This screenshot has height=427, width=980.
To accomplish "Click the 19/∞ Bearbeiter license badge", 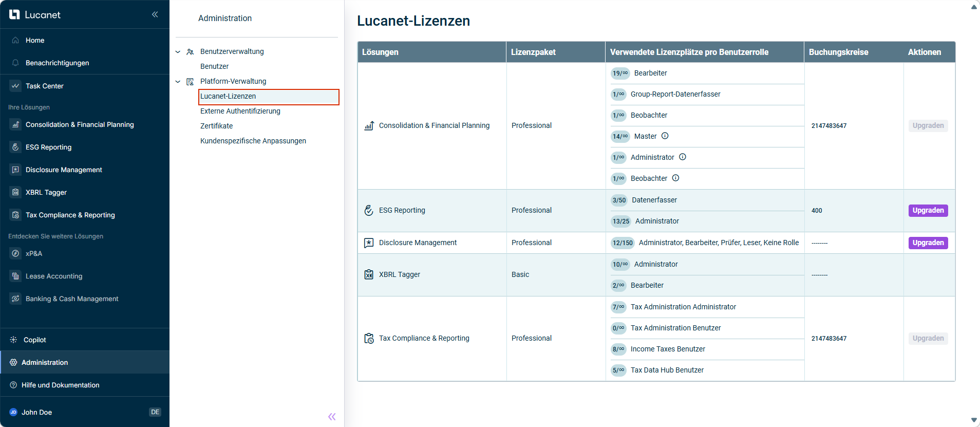I will pyautogui.click(x=620, y=73).
